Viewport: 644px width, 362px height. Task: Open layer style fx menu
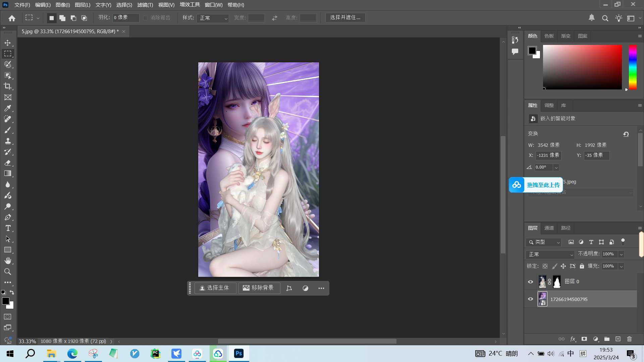click(573, 339)
